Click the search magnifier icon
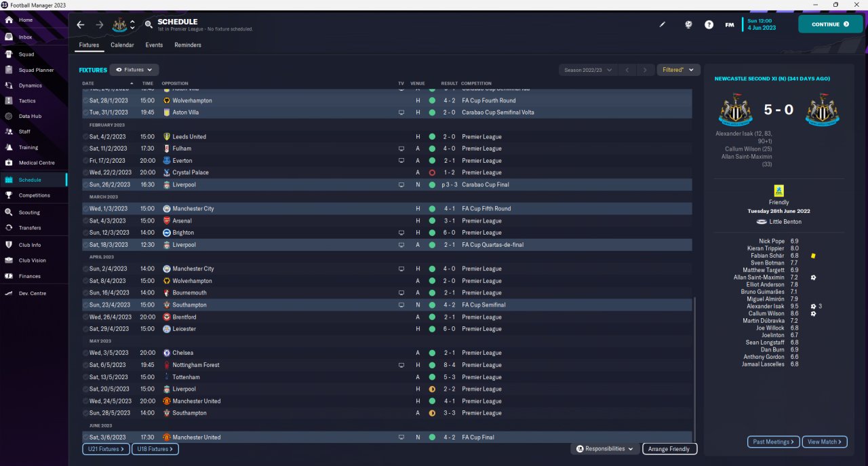Image resolution: width=868 pixels, height=466 pixels. point(149,24)
